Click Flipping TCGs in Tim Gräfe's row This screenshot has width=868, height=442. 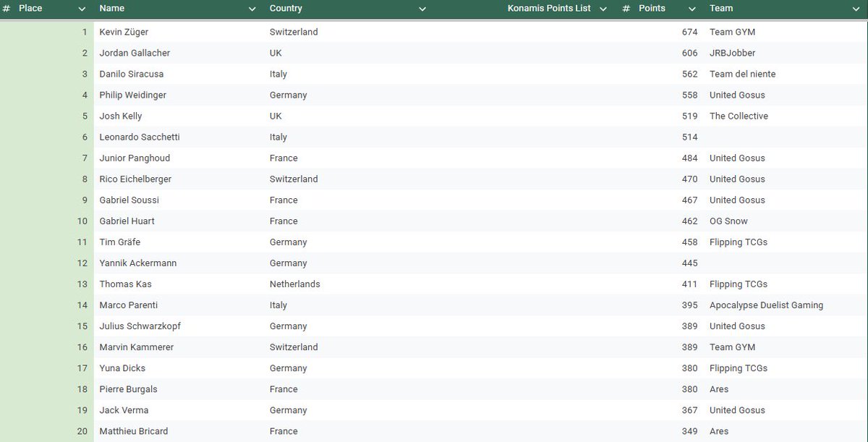(739, 242)
